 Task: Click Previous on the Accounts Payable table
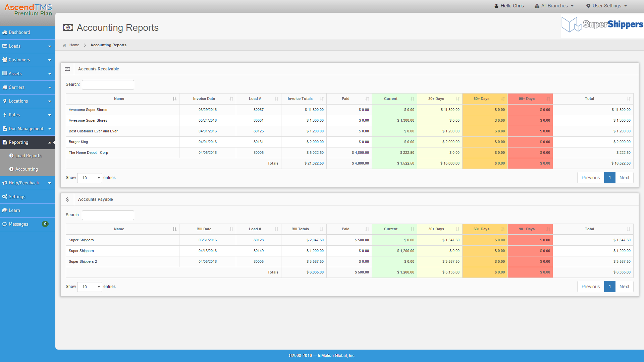click(x=591, y=287)
